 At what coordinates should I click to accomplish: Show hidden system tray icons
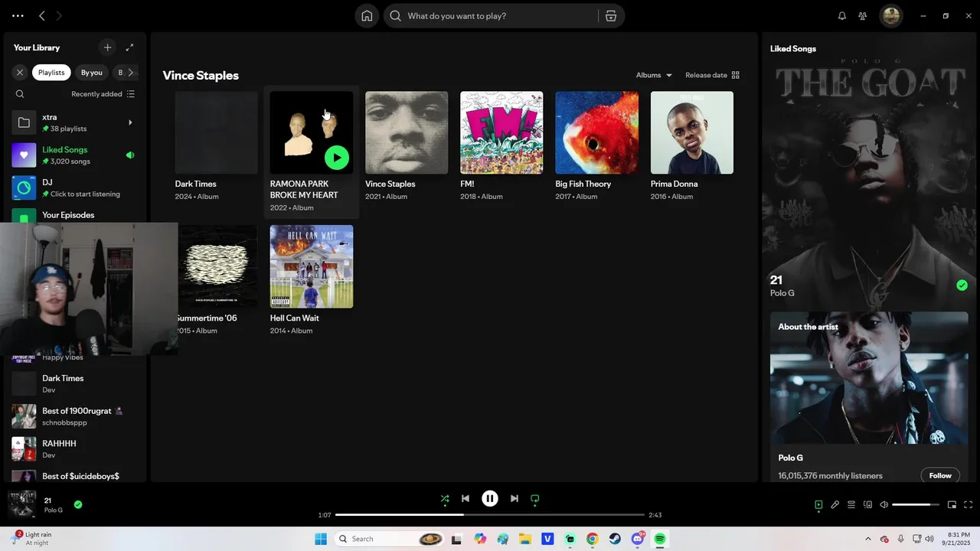[x=867, y=539]
